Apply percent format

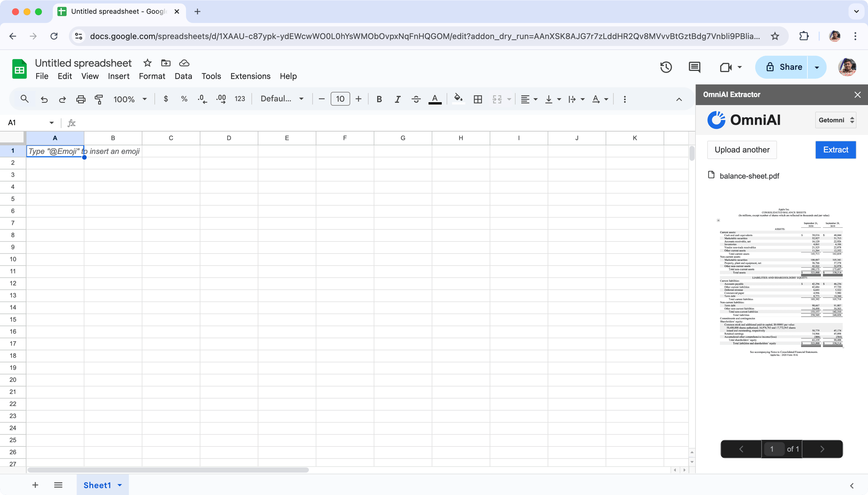pyautogui.click(x=184, y=99)
